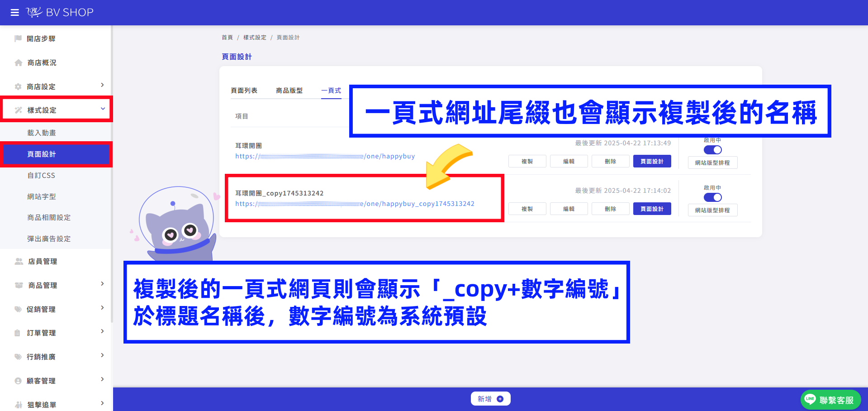868x411 pixels.
Task: Open the hamburger menu icon
Action: pos(14,13)
